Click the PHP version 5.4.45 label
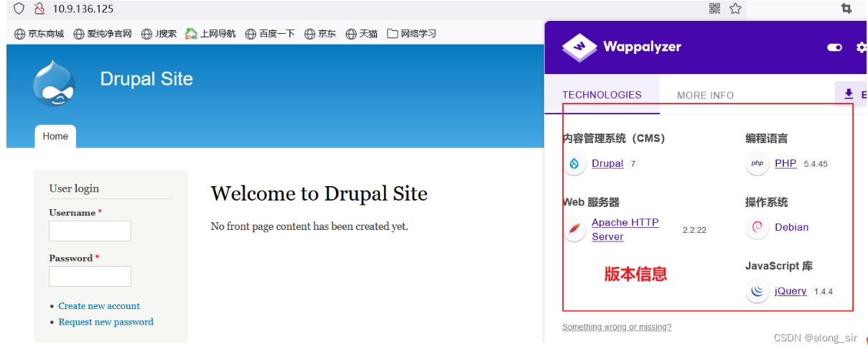This screenshot has width=868, height=350. coord(816,164)
